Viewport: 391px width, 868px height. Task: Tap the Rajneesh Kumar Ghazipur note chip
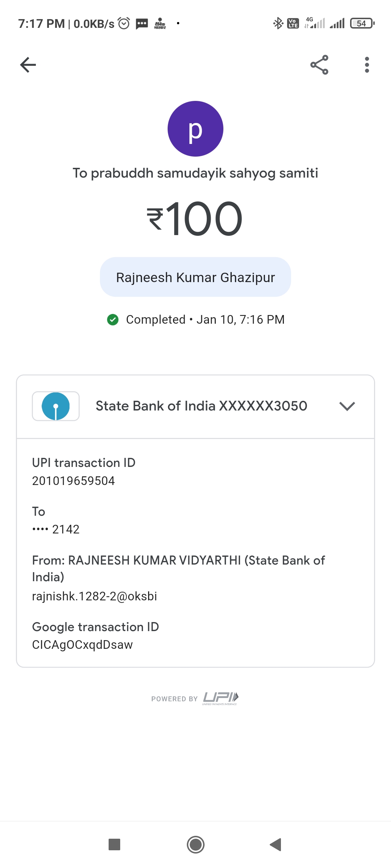(x=195, y=277)
